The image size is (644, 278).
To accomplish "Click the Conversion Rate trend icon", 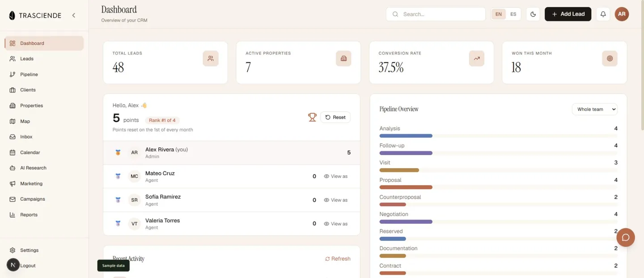I will [x=477, y=59].
